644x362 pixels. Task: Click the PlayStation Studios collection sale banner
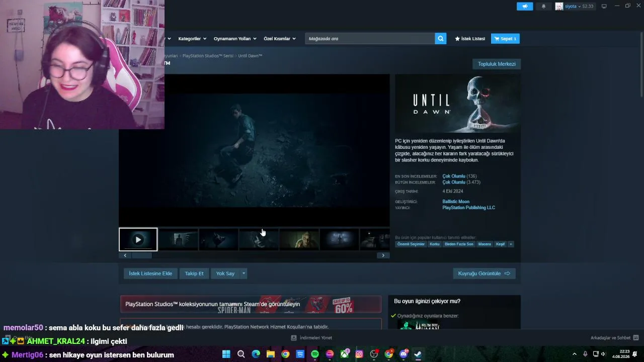[251, 304]
